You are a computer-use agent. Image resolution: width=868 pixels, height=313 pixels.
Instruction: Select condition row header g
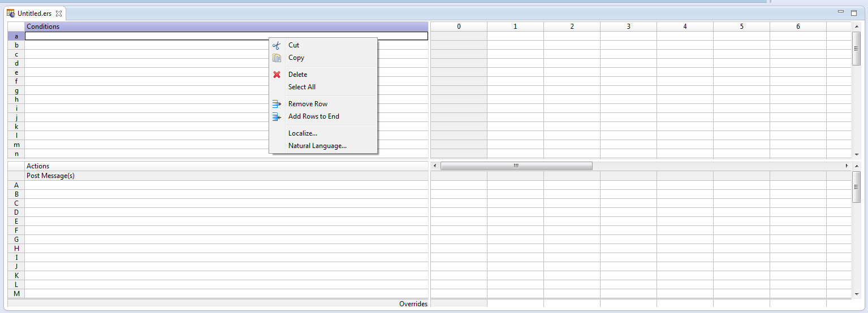coord(16,90)
